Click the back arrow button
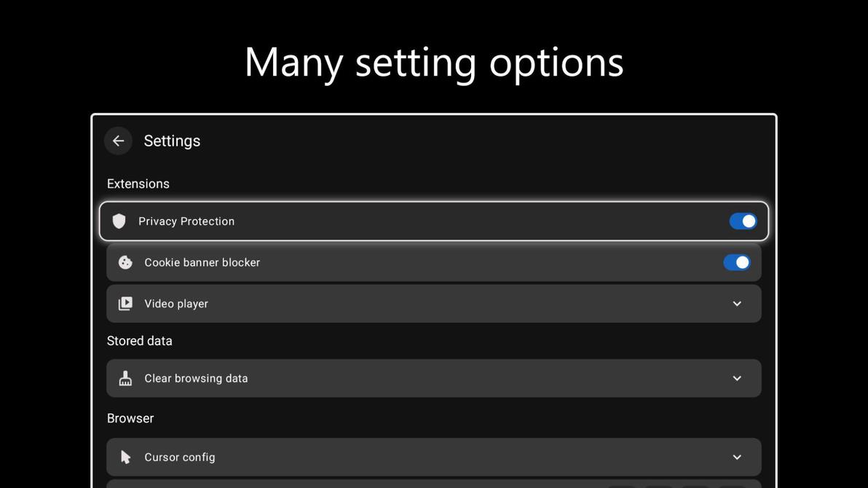 click(118, 141)
